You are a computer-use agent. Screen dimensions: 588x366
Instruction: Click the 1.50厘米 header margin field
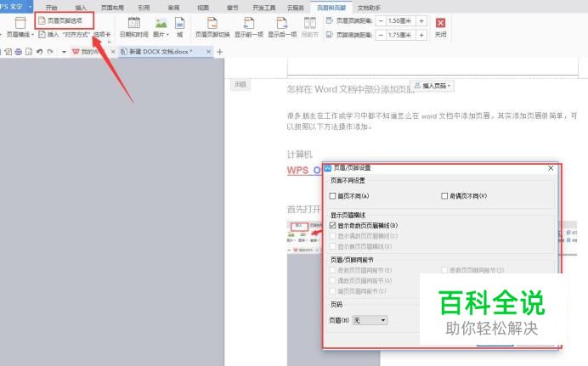coord(400,21)
